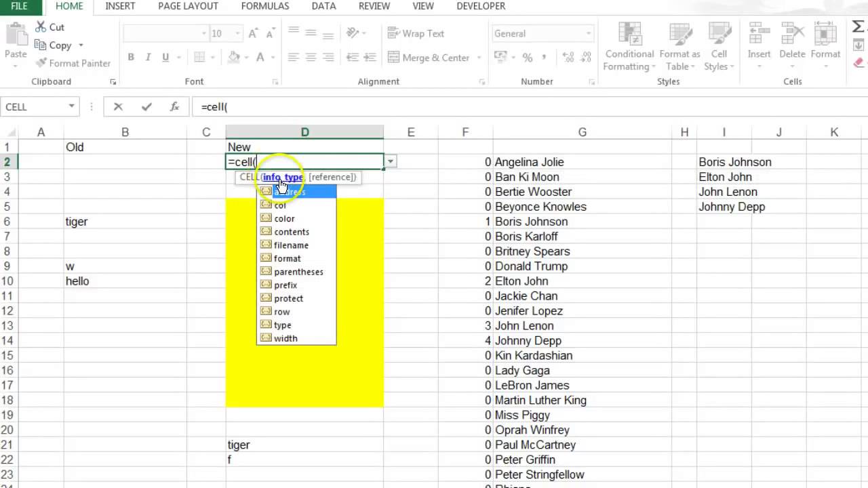Expand Merge & Center dropdown arrow
The width and height of the screenshot is (868, 488).
pos(479,58)
